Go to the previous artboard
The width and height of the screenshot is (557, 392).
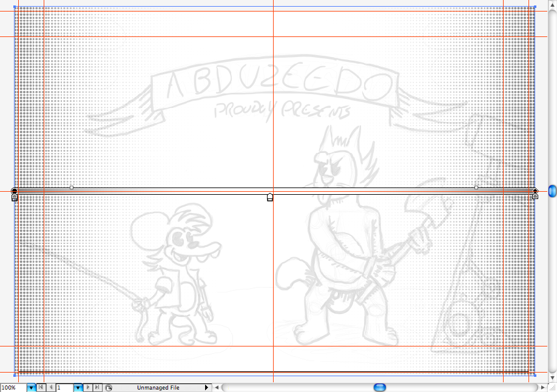(51, 387)
